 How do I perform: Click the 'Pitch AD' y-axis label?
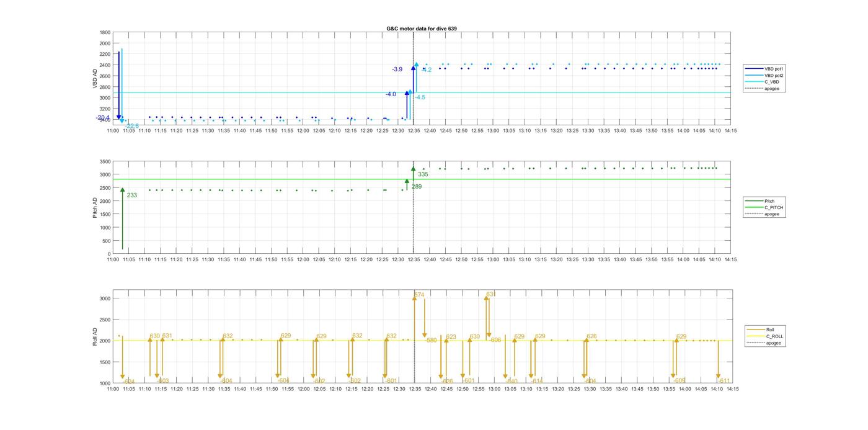95,207
